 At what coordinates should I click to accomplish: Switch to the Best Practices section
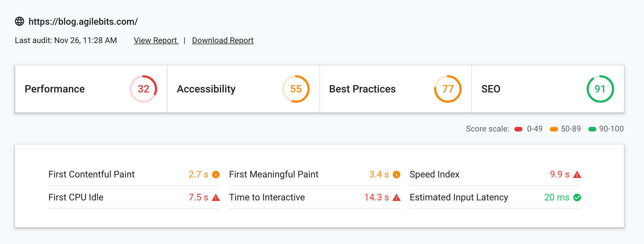click(x=395, y=89)
